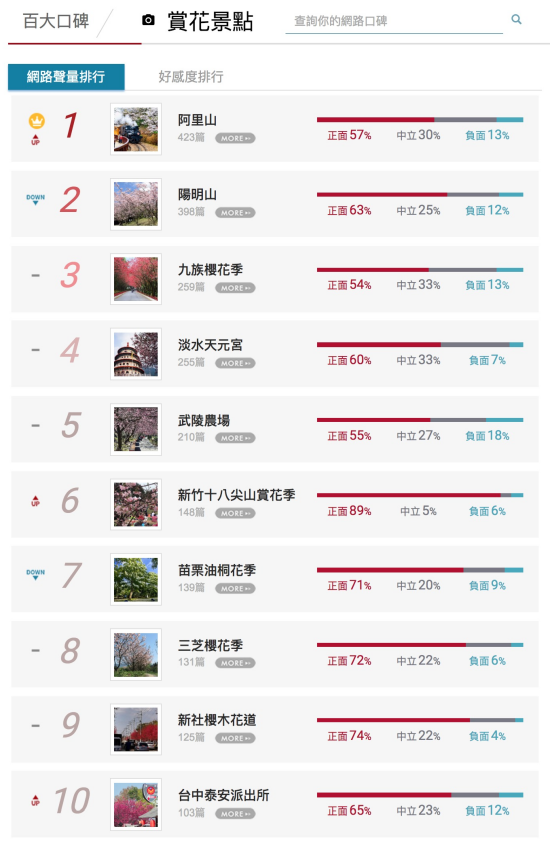
Task: Expand MORE under 阿里山
Action: coord(235,138)
